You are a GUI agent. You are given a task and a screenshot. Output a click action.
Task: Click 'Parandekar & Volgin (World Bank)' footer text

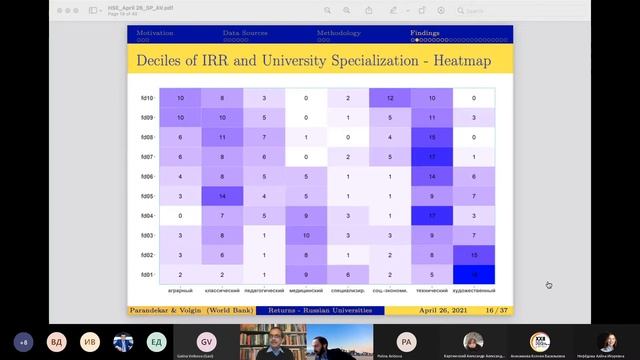click(191, 310)
